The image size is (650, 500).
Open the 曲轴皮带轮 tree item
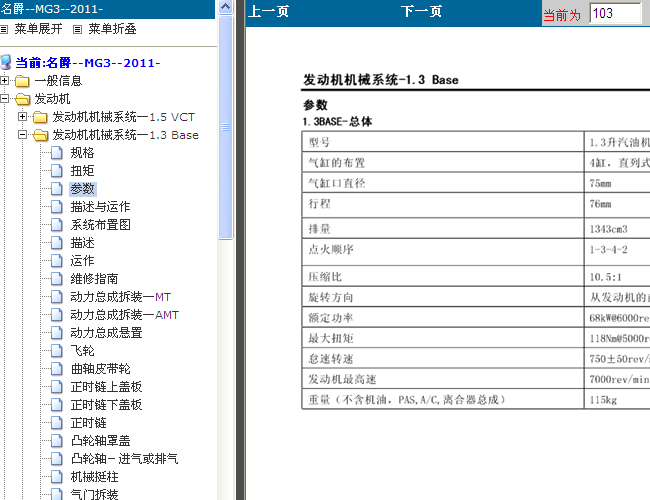[100, 369]
